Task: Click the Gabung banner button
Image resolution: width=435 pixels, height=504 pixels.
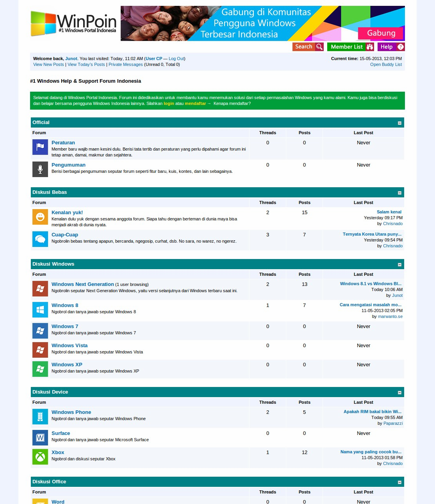Action: click(x=381, y=33)
